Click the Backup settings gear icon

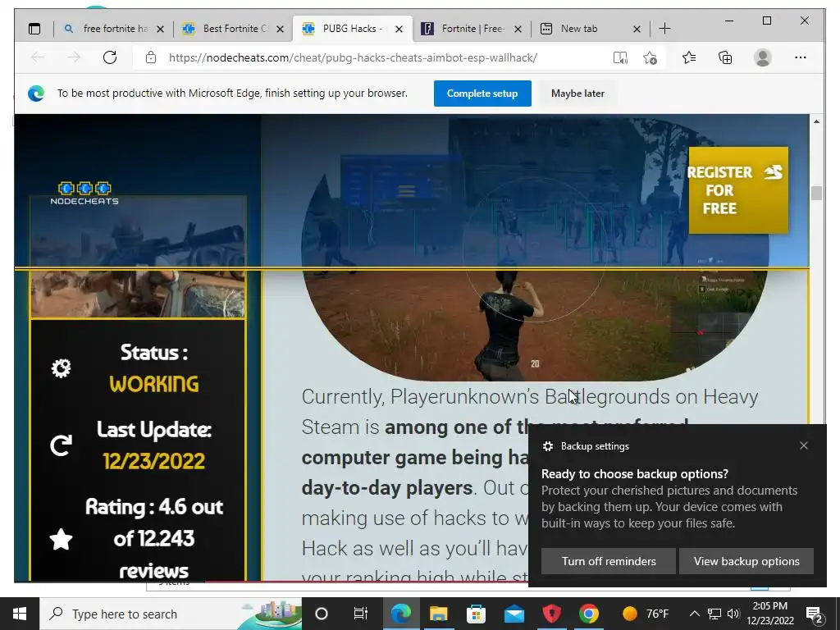(547, 446)
